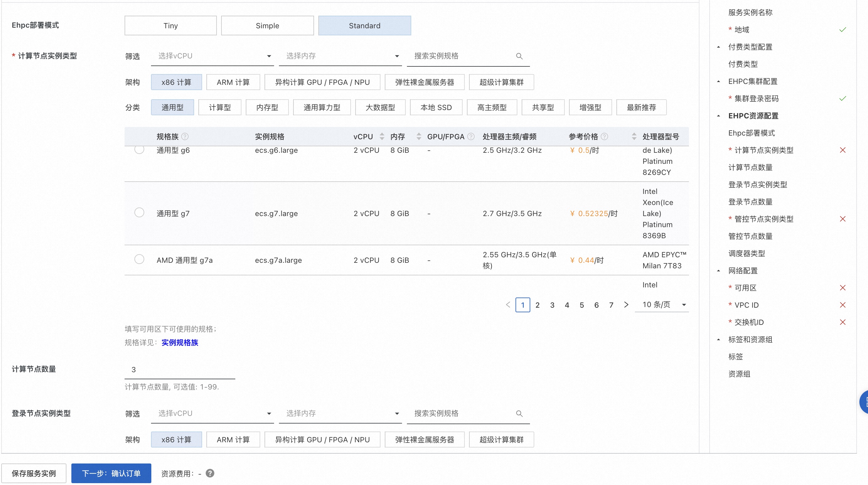The width and height of the screenshot is (868, 485).
Task: Click help icon next to 规格族 header
Action: [185, 136]
